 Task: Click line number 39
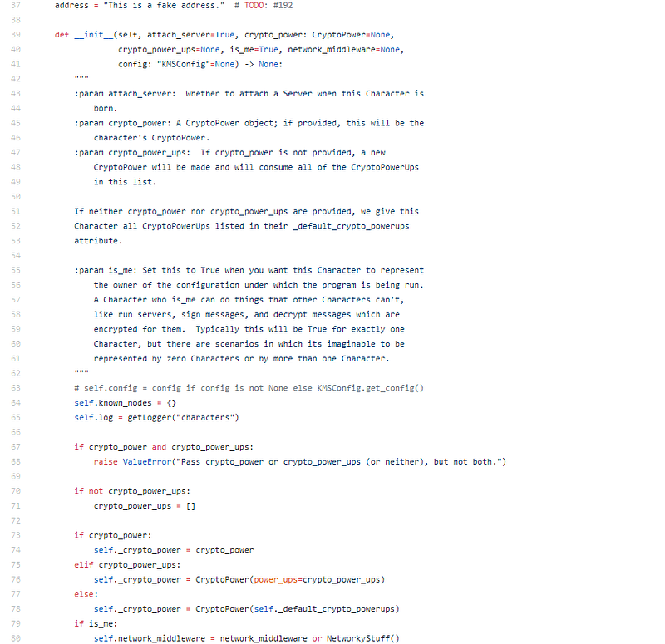[16, 35]
